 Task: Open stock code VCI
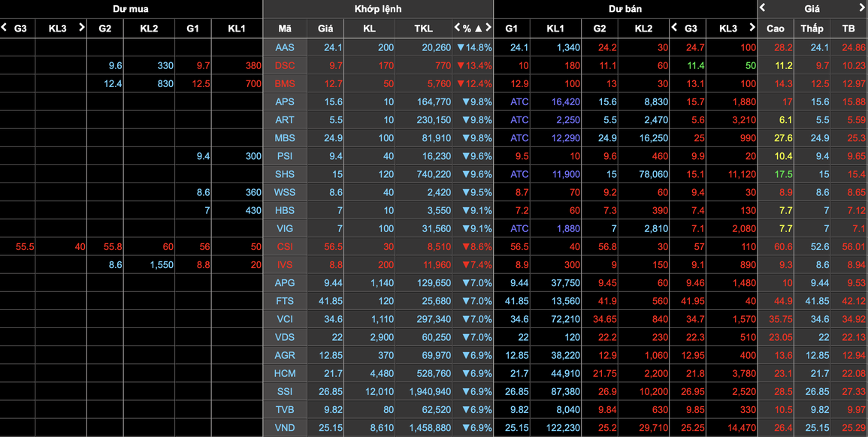tap(285, 319)
